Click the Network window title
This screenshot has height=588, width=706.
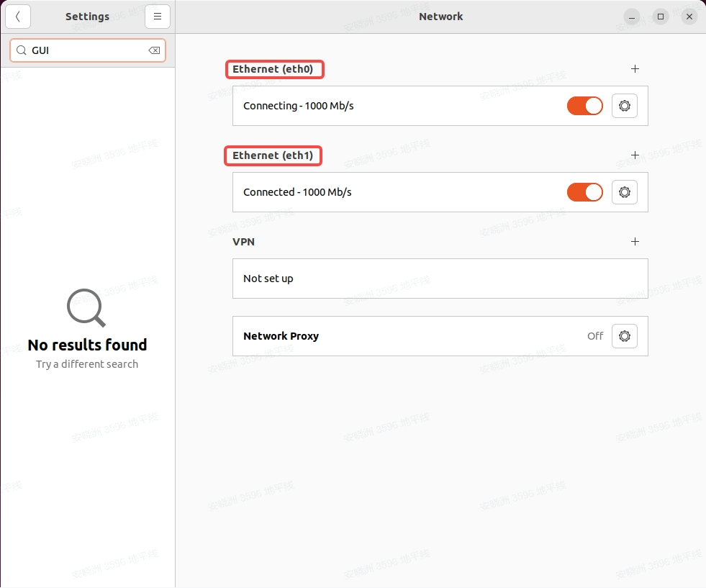tap(440, 17)
